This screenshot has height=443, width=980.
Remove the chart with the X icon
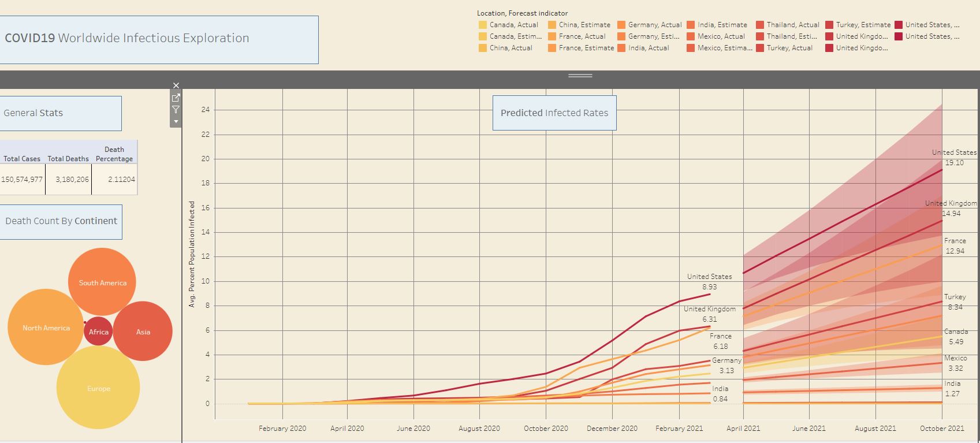click(x=176, y=85)
